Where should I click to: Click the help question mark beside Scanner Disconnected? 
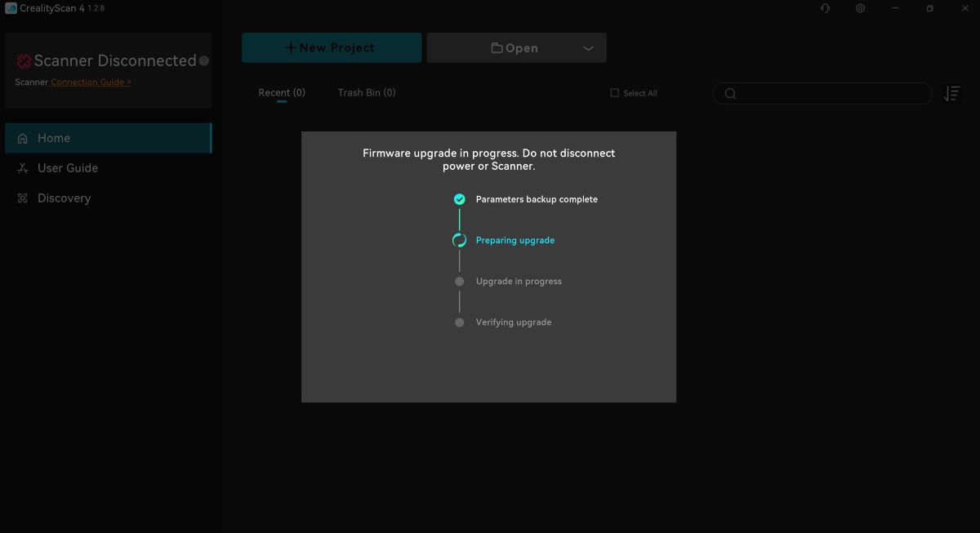(x=204, y=60)
